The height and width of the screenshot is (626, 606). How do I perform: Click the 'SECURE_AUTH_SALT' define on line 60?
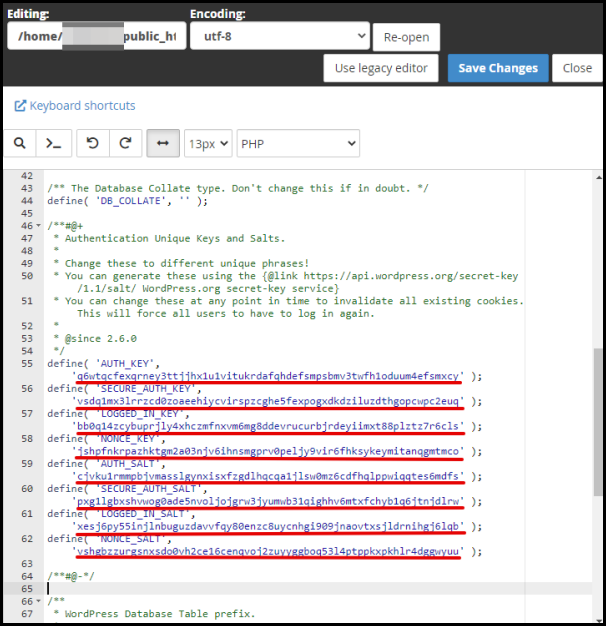tap(127, 489)
